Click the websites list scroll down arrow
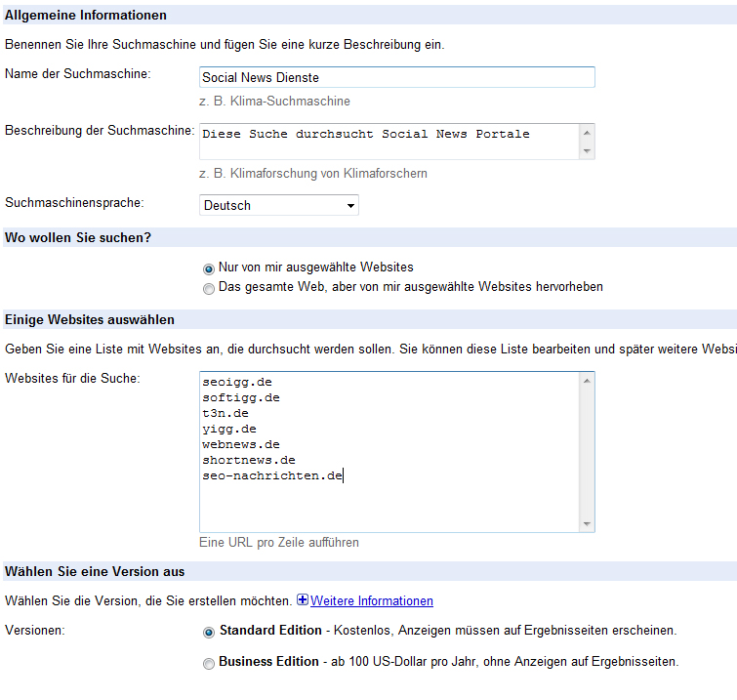Screen dimensions: 737x700 pos(587,523)
